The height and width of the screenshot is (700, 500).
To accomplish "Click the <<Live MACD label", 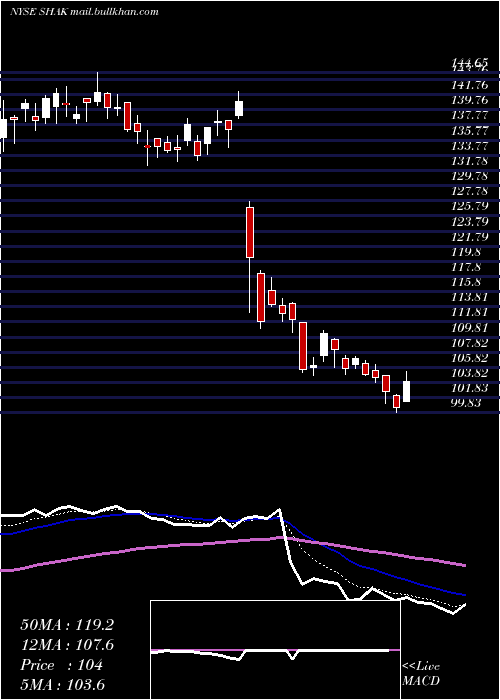I will [x=421, y=674].
